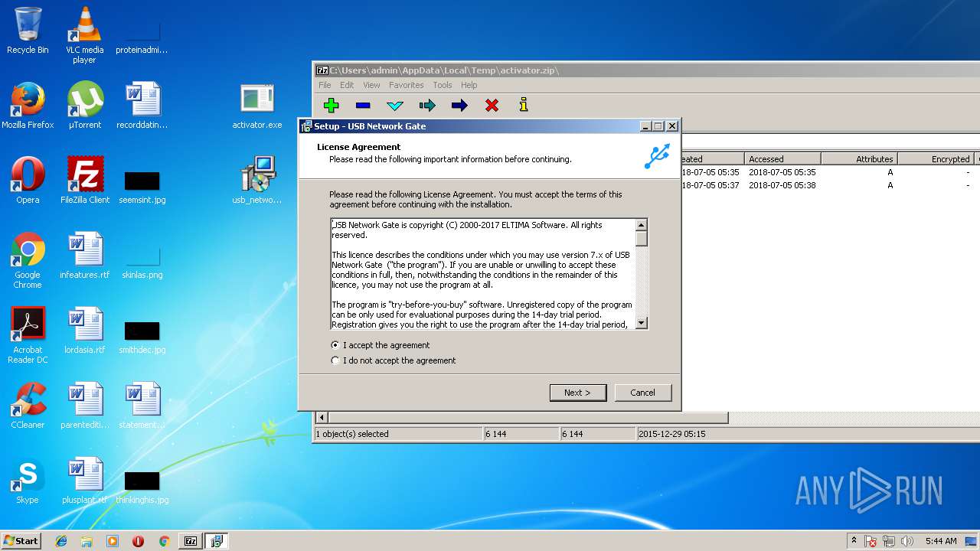This screenshot has height=551, width=980.
Task: Click the Copy double-arrow icon in 7-Zip
Action: (x=427, y=106)
